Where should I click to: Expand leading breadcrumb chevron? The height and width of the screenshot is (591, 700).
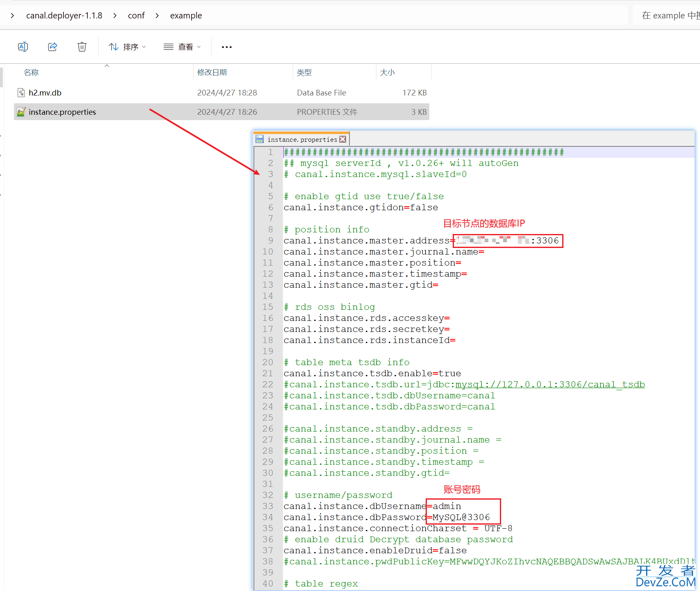pos(13,16)
